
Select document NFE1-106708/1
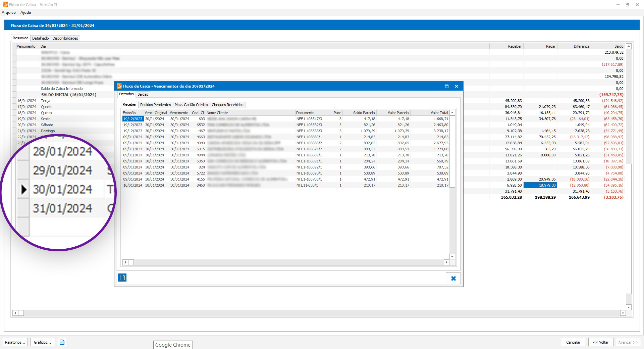click(x=309, y=179)
